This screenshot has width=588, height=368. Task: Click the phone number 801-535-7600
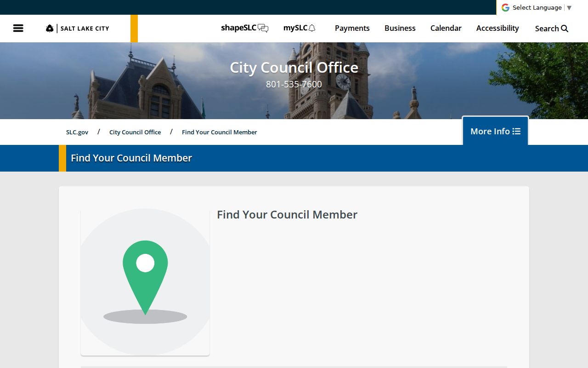[x=294, y=84]
